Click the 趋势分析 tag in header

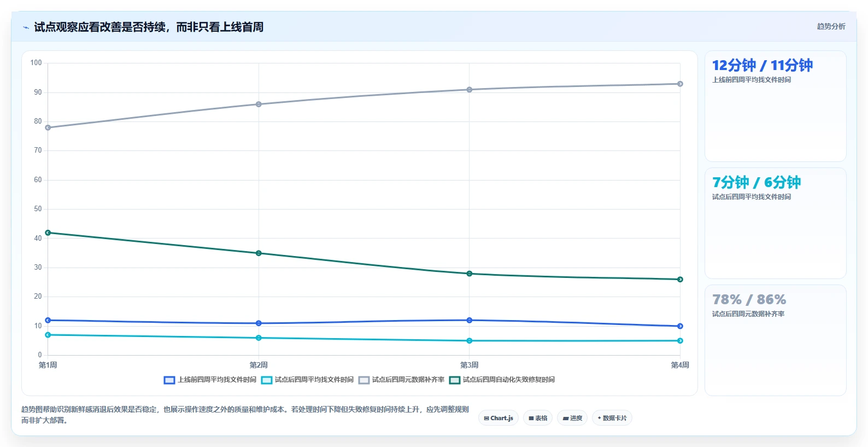[831, 26]
